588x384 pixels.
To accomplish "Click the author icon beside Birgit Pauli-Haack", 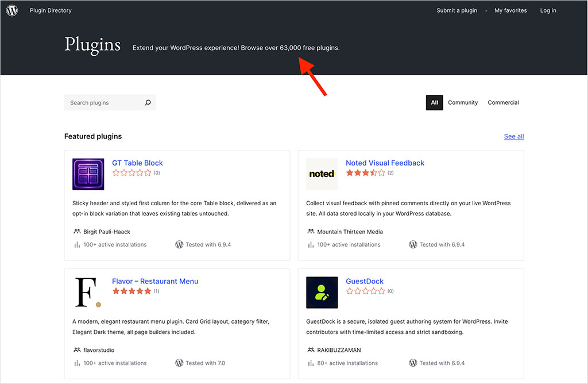I will [77, 232].
